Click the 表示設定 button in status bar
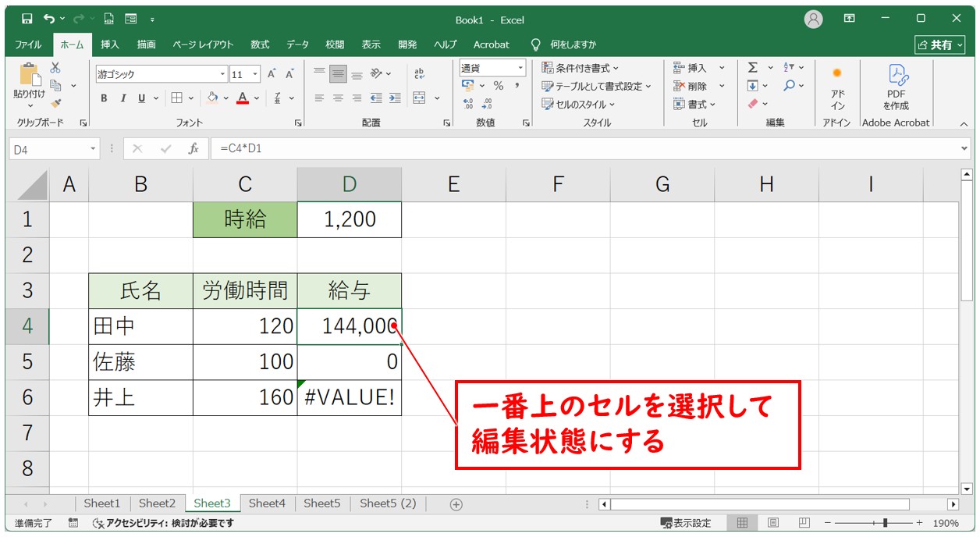This screenshot has height=537, width=980. pyautogui.click(x=686, y=523)
